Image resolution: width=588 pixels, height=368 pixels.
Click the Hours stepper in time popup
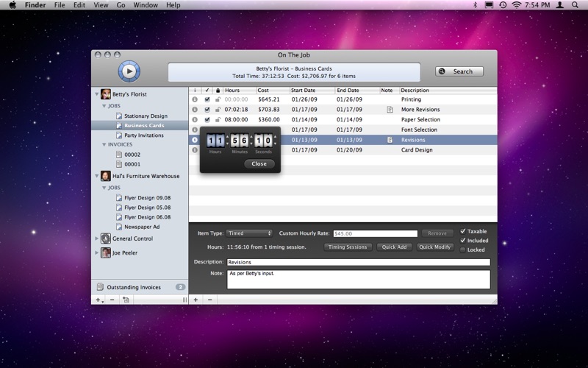pos(227,141)
